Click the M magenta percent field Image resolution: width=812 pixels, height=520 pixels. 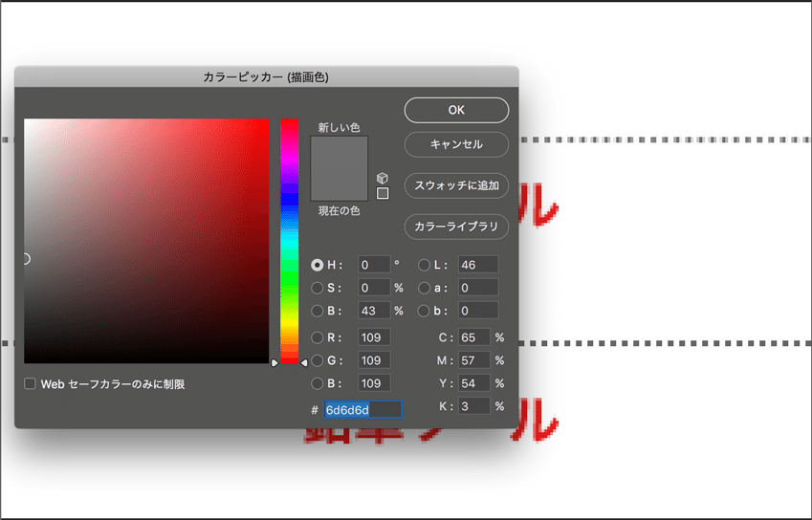[x=474, y=360]
